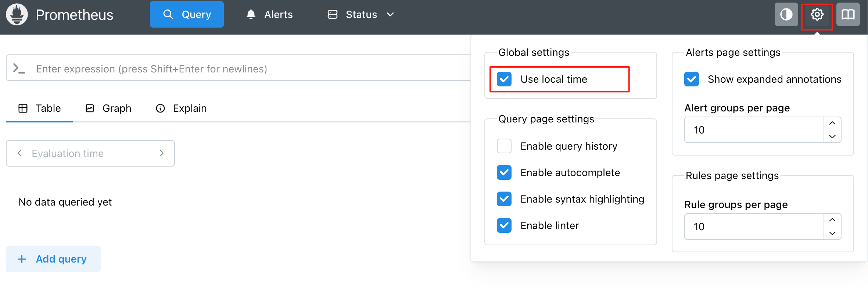Screen dimensions: 868x303
Task: Decrease Rule groups per page value
Action: click(x=832, y=234)
